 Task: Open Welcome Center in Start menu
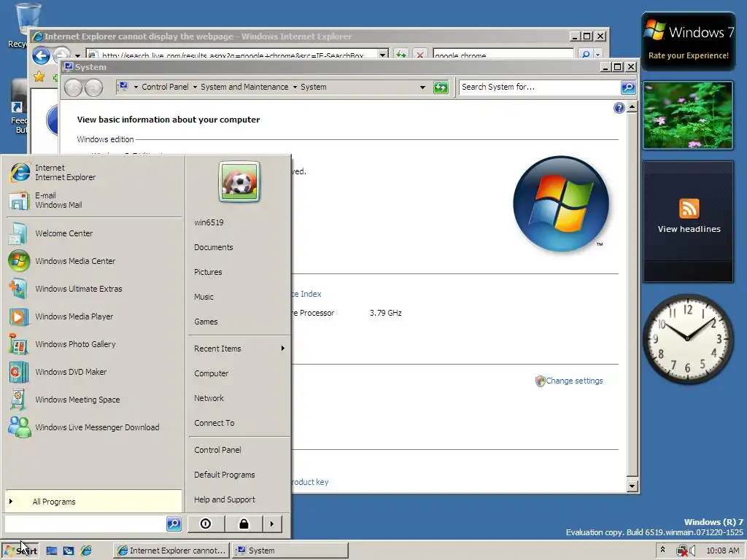point(94,233)
